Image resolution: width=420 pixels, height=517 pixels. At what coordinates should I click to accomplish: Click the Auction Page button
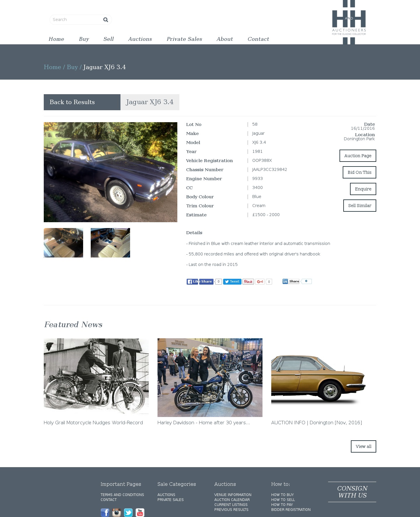click(x=358, y=156)
